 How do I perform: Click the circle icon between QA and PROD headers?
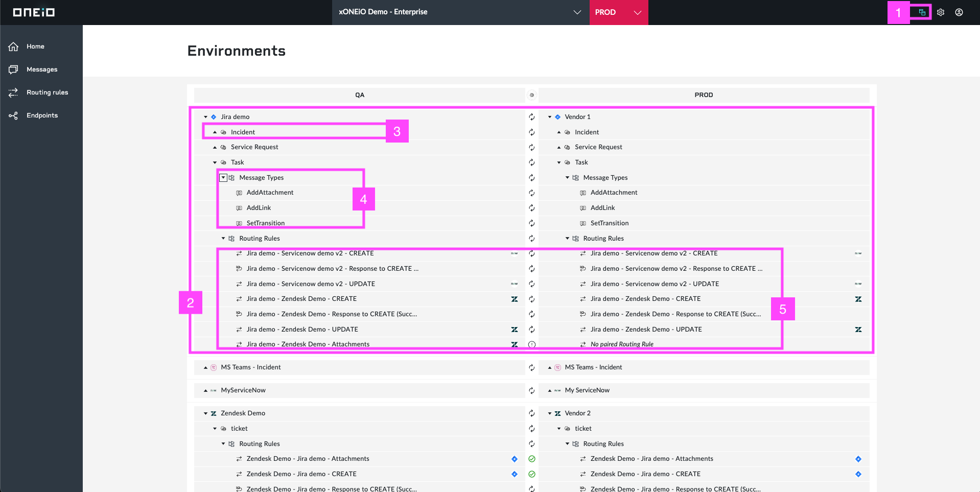pyautogui.click(x=532, y=95)
